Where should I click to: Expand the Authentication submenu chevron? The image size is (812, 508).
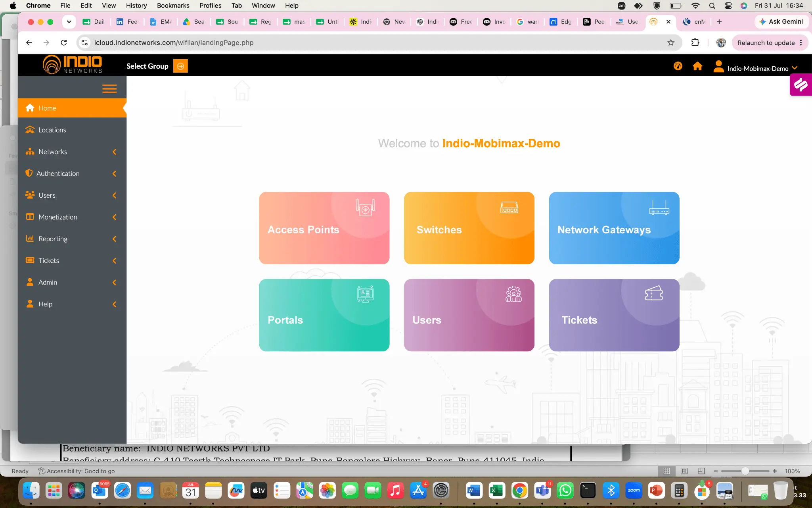point(115,173)
